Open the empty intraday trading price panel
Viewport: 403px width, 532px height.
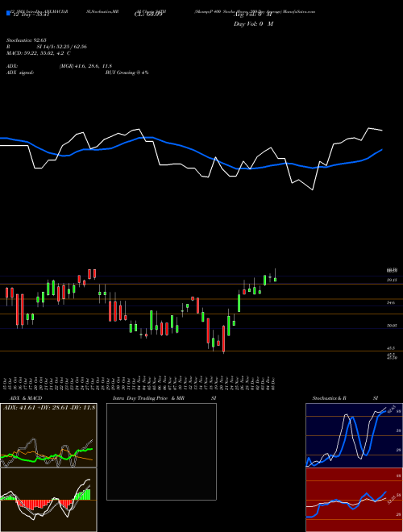(x=161, y=451)
